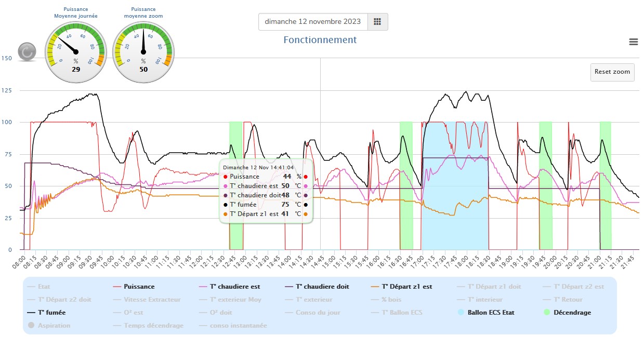The height and width of the screenshot is (337, 644).
Task: Hide the T° fumée series
Action: click(x=46, y=313)
